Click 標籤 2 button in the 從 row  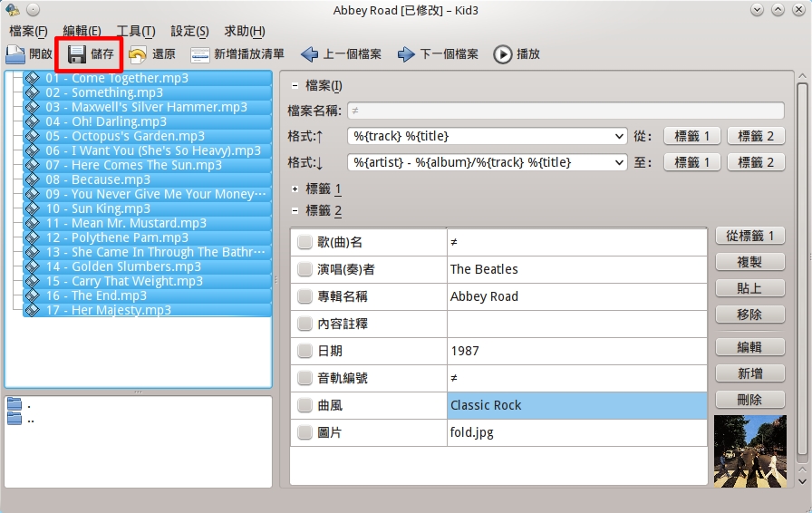(x=756, y=136)
